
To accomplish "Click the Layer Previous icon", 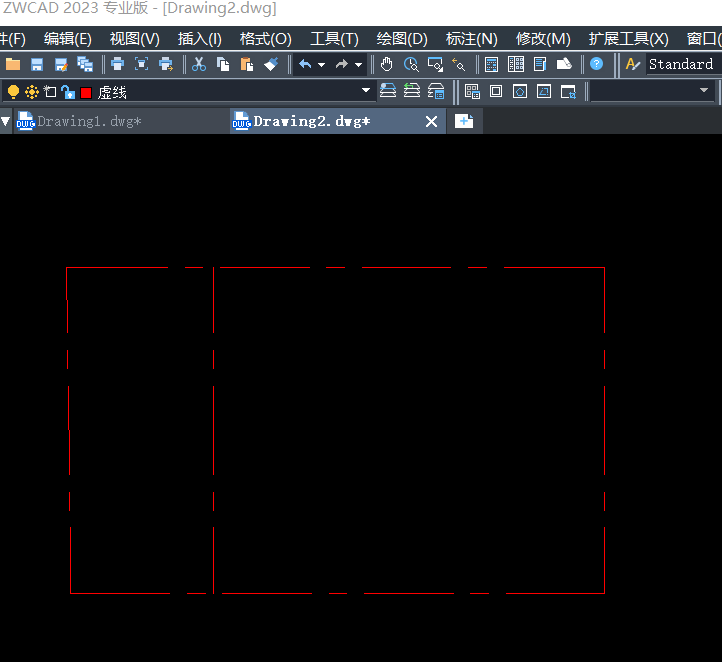I will (x=412, y=91).
